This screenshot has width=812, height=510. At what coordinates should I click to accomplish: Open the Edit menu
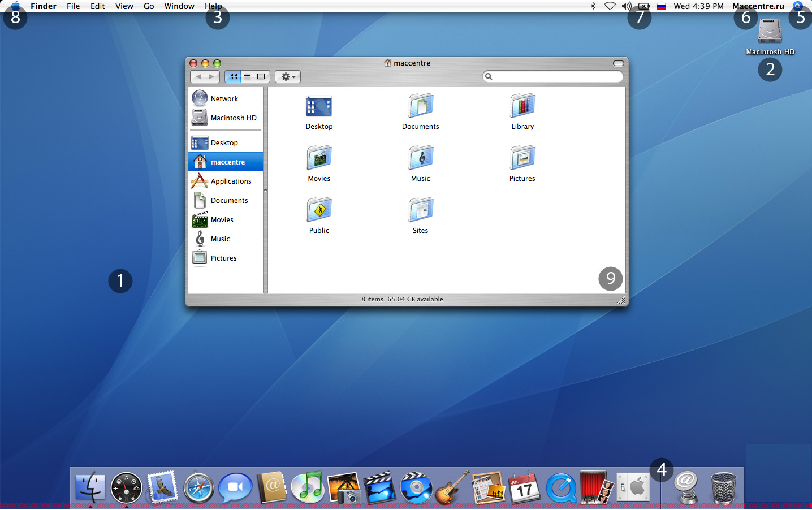pos(98,6)
